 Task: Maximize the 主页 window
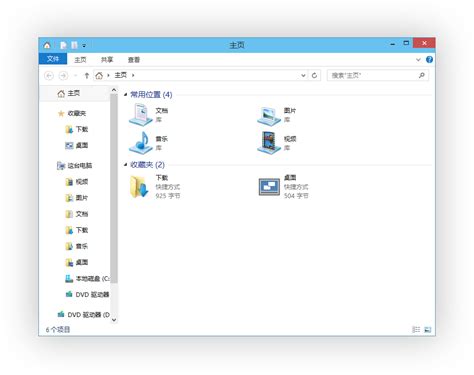click(406, 43)
